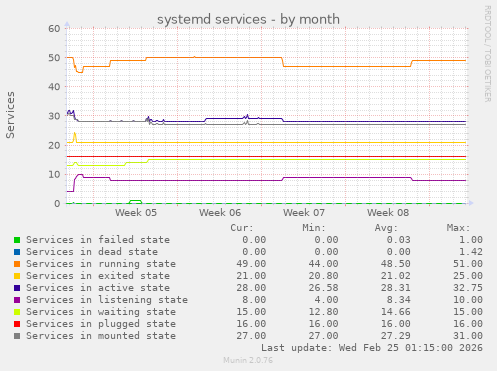The width and height of the screenshot is (497, 371).
Task: Click the 'Services in failed state' label
Action: click(98, 240)
